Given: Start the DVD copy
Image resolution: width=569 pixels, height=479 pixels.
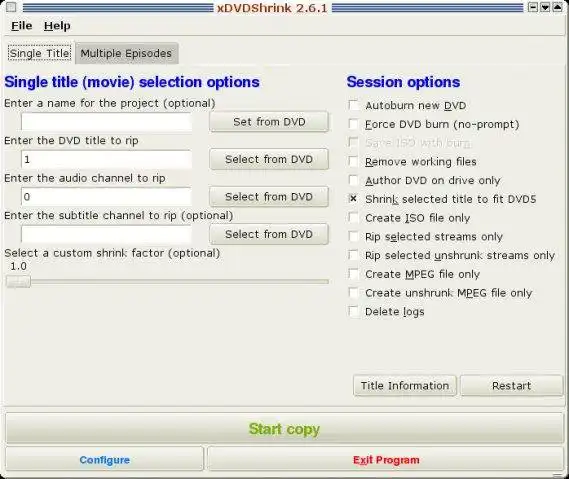Looking at the screenshot, I should [x=284, y=429].
